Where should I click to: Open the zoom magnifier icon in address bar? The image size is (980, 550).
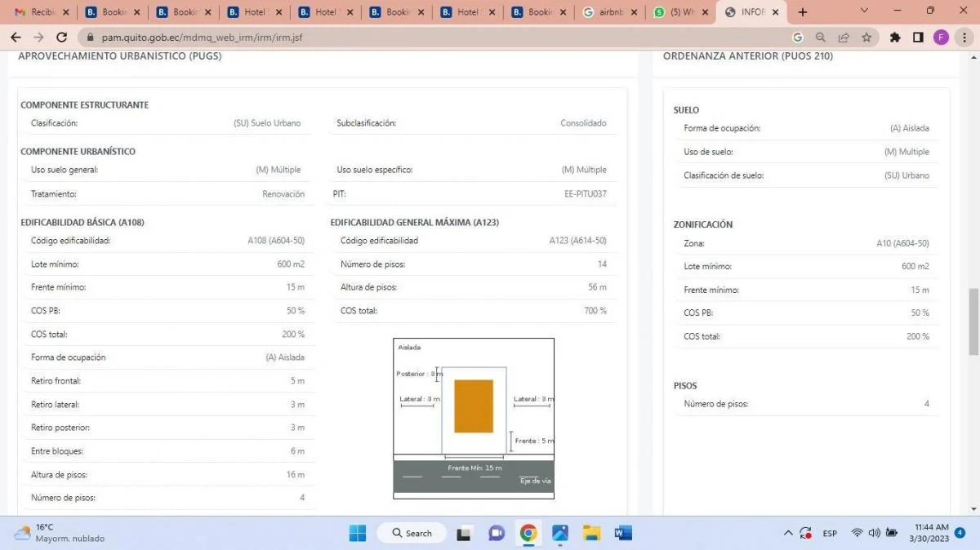point(821,38)
